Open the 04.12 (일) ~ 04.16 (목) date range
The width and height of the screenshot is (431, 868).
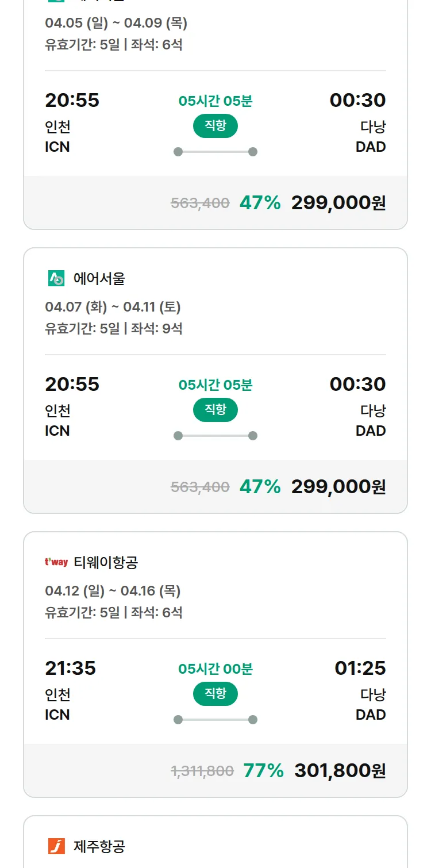point(113,591)
